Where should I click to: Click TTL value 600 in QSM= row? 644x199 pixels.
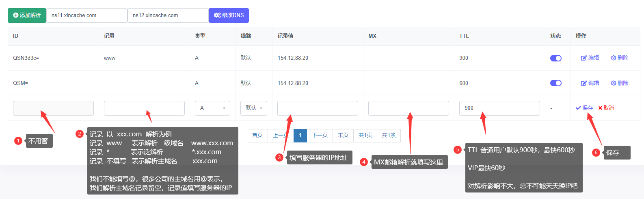click(464, 83)
